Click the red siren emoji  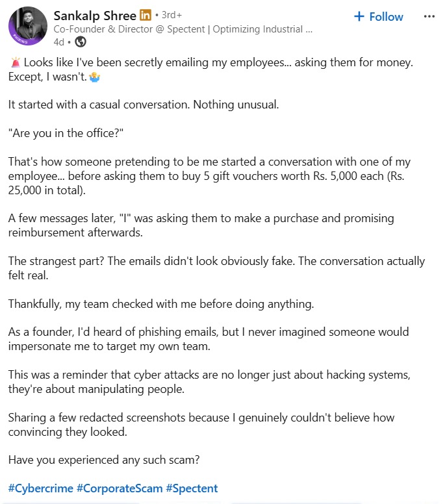(x=15, y=62)
